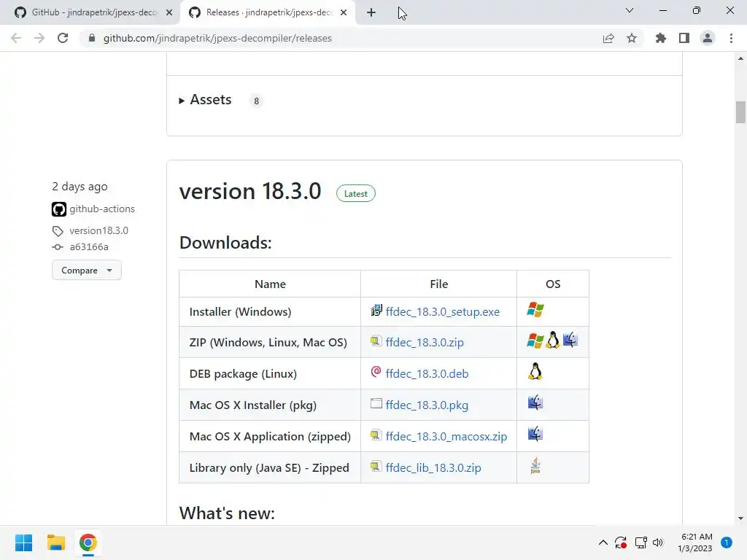The height and width of the screenshot is (560, 747).
Task: Download ffdec_18.3.0.pkg
Action: pyautogui.click(x=427, y=405)
